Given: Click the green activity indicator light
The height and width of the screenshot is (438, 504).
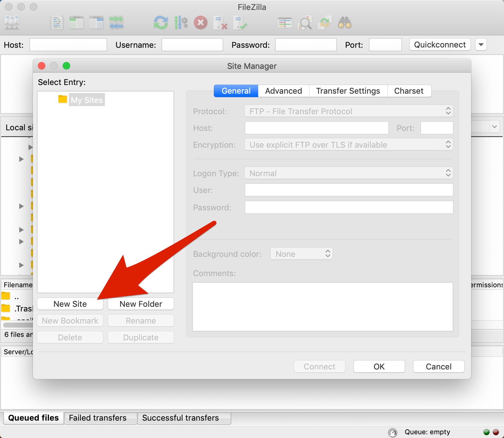Looking at the screenshot, I should click(x=487, y=432).
